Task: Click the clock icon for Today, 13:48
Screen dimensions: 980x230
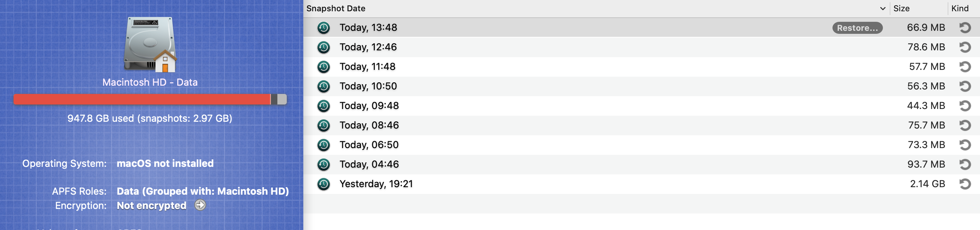Action: tap(323, 28)
